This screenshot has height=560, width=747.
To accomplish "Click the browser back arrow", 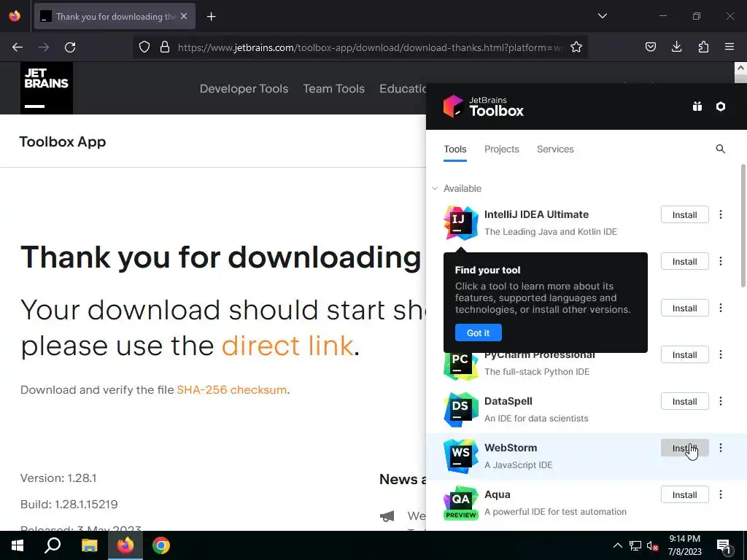I will pos(18,47).
